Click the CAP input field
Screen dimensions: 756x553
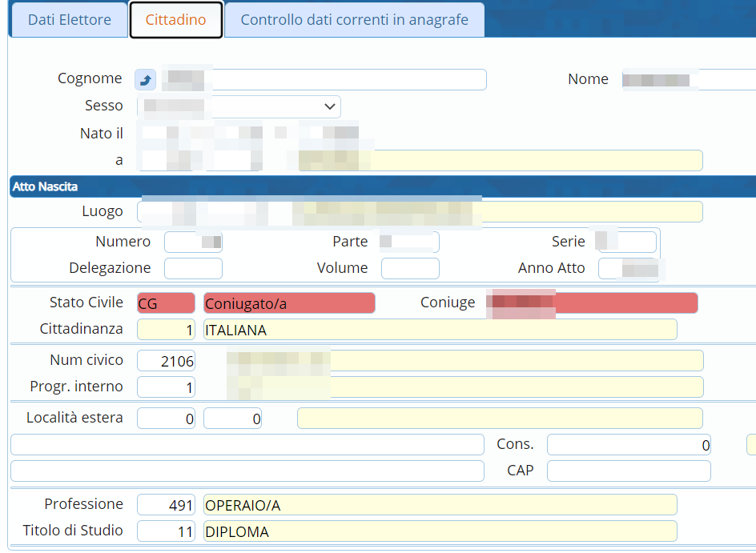pyautogui.click(x=629, y=471)
